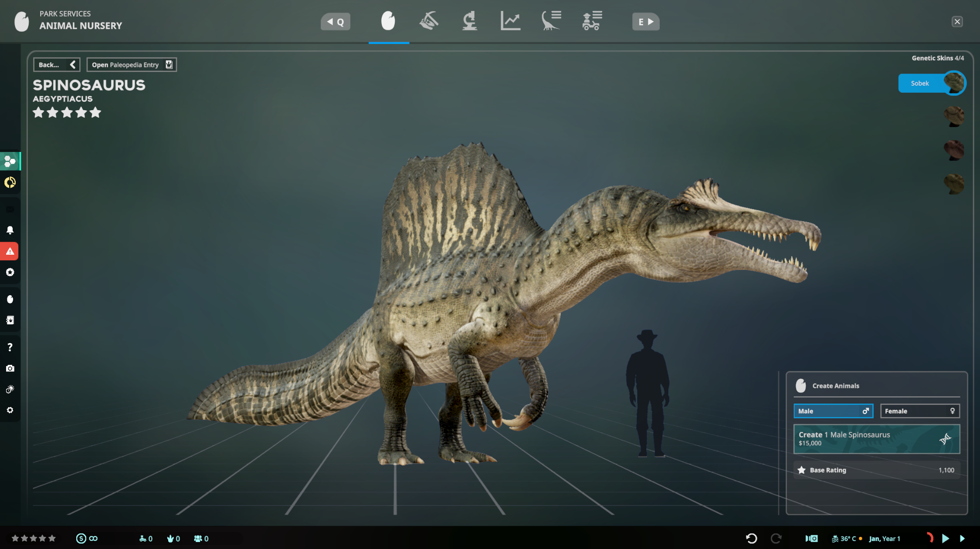Click the red pause speed control
Image resolution: width=980 pixels, height=549 pixels.
(x=929, y=538)
